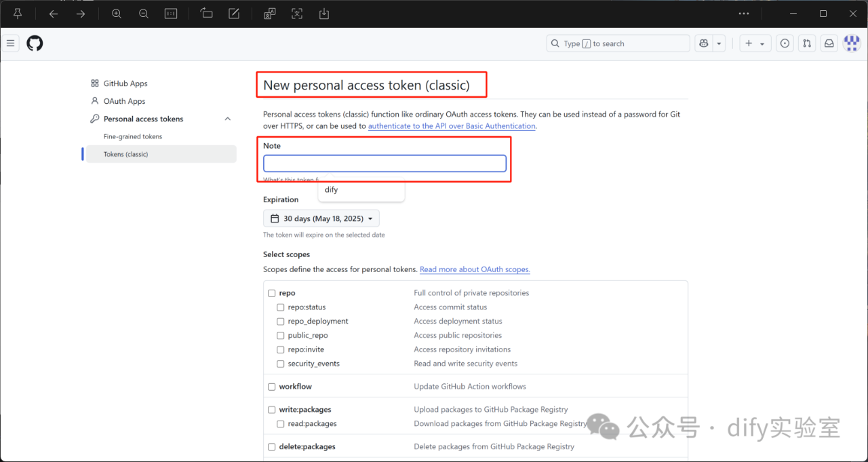Click the rotate image icon in viewer toolbar
This screenshot has height=462, width=868.
click(207, 14)
